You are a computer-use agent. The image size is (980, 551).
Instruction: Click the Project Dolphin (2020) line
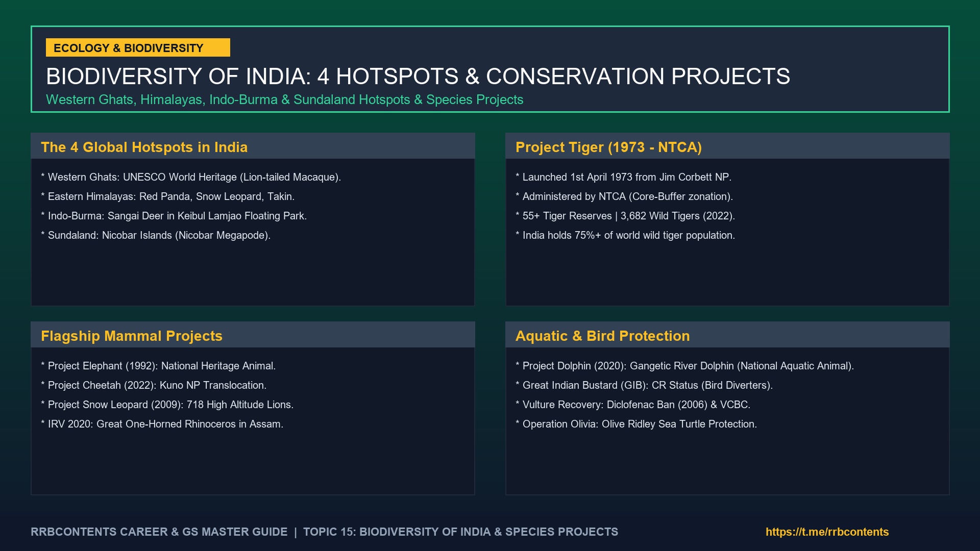[685, 366]
